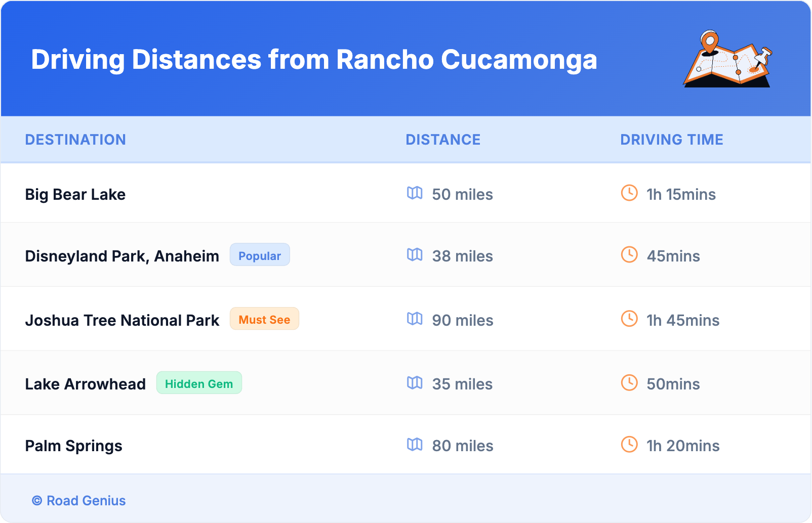This screenshot has height=523, width=812.
Task: Click the map illustration with location pin
Action: click(x=728, y=59)
